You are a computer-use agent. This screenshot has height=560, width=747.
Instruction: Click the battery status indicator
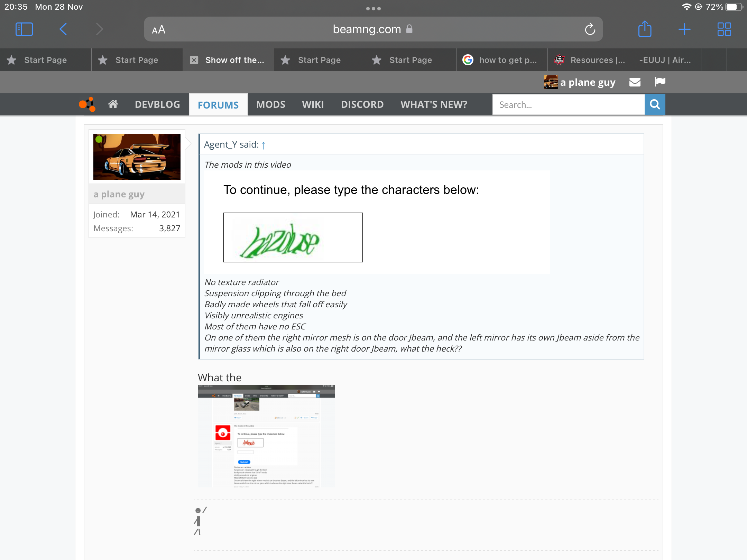734,7
